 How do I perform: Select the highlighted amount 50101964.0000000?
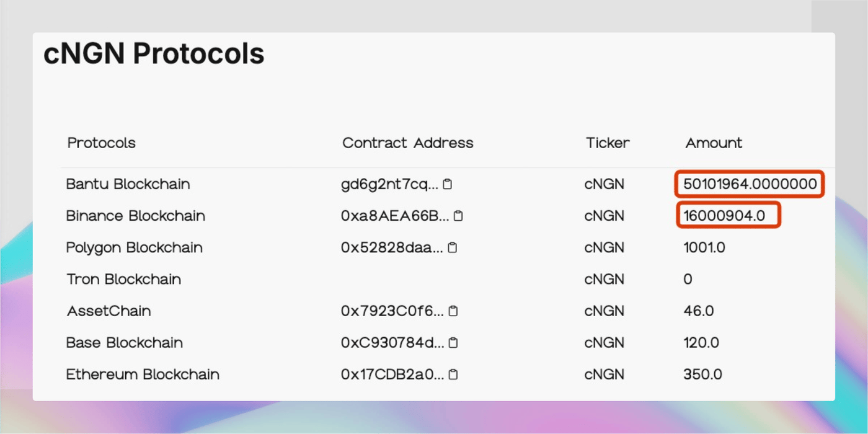(749, 184)
